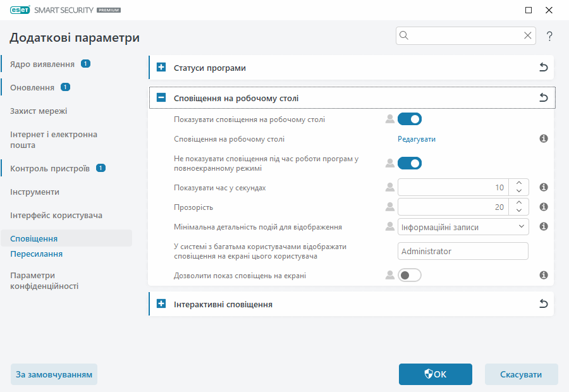This screenshot has height=392, width=569.
Task: Click info icon beside «Показувати час у секундах»
Action: tap(543, 187)
